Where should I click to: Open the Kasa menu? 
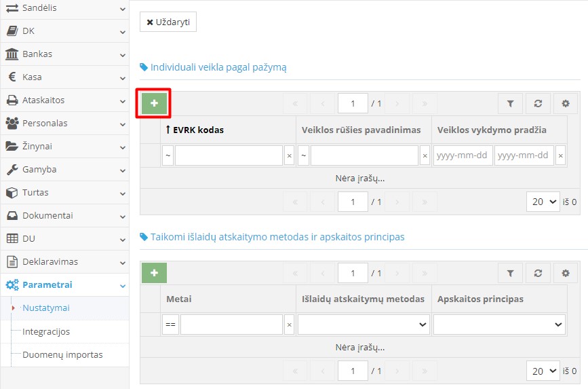[64, 77]
